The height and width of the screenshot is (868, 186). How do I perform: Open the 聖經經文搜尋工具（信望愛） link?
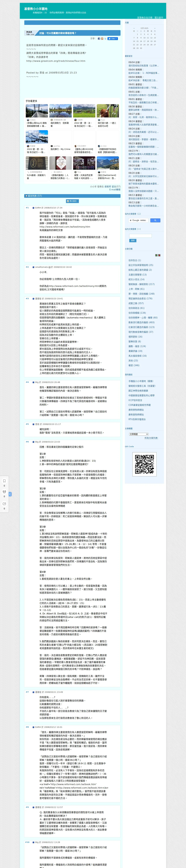(142, 386)
